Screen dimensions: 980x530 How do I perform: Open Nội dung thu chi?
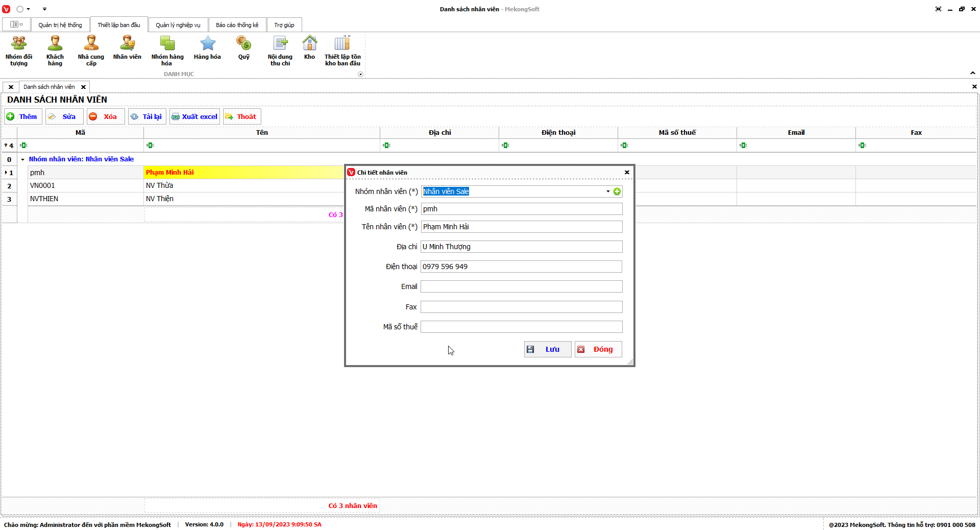[280, 51]
